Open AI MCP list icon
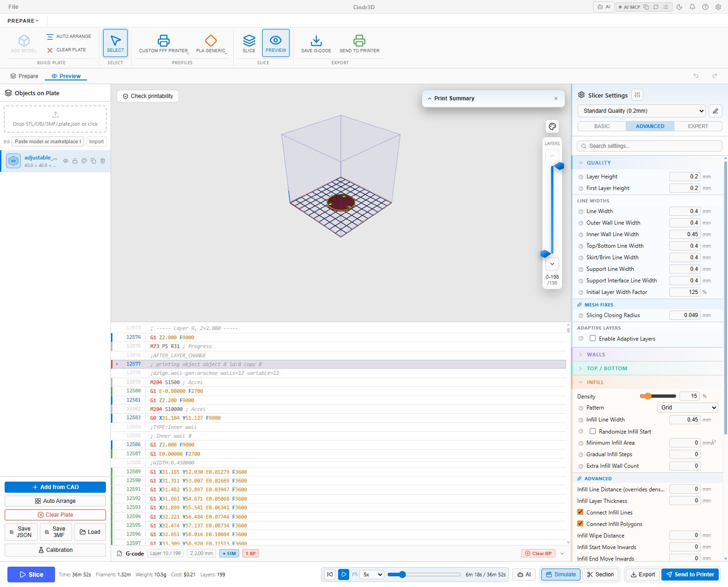Viewport: 728px width, 587px height. coord(666,7)
